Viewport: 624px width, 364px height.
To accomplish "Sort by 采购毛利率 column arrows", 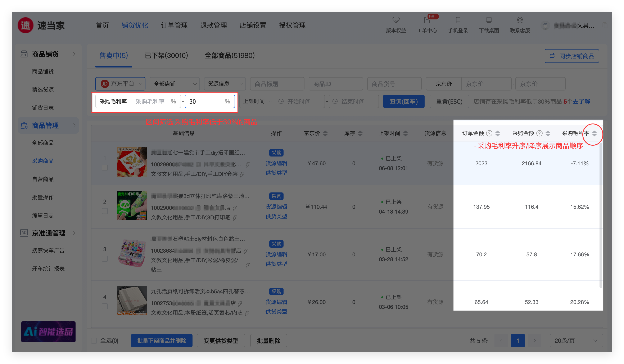I will [x=594, y=133].
